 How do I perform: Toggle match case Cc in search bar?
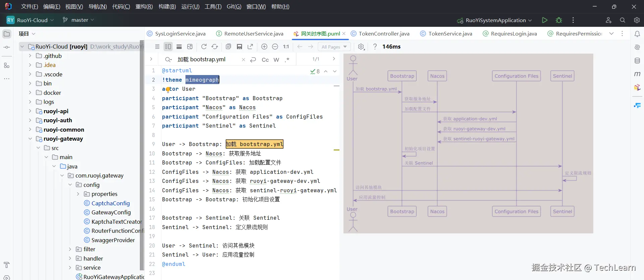point(265,60)
